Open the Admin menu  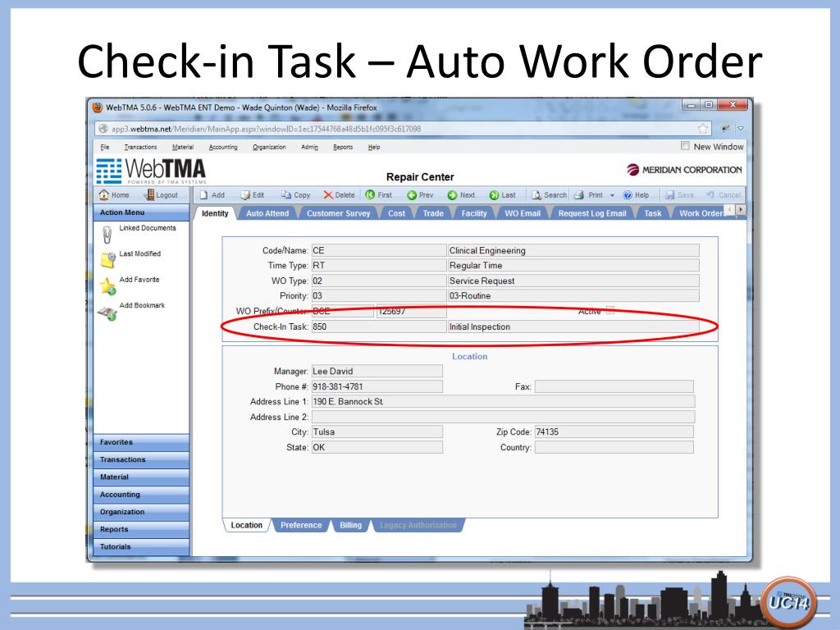(x=309, y=147)
